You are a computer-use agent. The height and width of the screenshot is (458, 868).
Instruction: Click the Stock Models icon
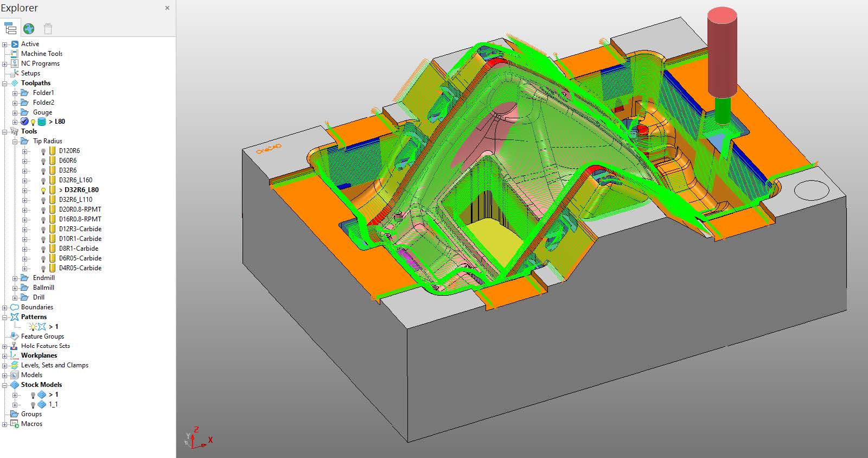click(15, 385)
